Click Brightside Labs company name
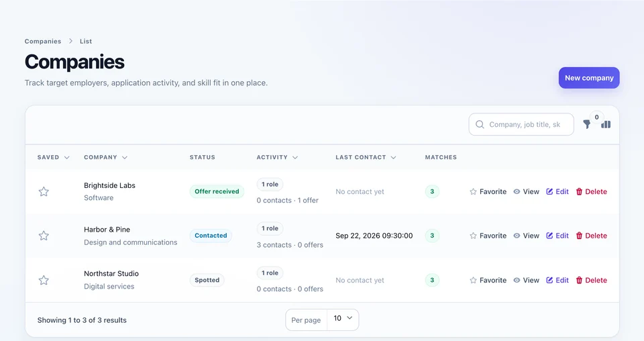 109,185
